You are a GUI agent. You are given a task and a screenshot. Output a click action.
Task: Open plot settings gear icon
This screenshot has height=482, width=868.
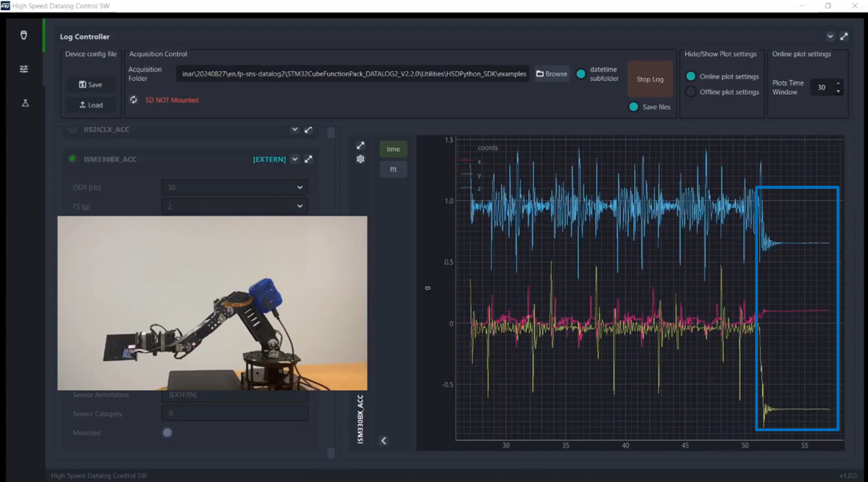coord(361,159)
